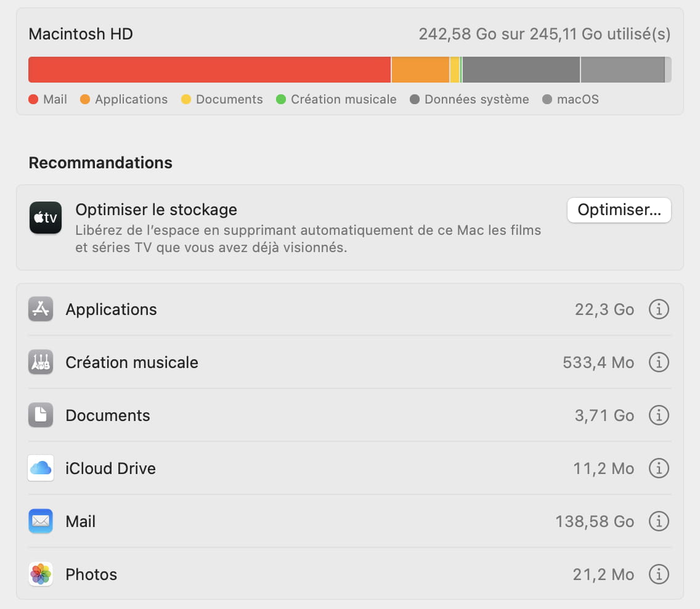Click the orange Applications bar segment
The width and height of the screenshot is (700, 609).
click(x=420, y=70)
